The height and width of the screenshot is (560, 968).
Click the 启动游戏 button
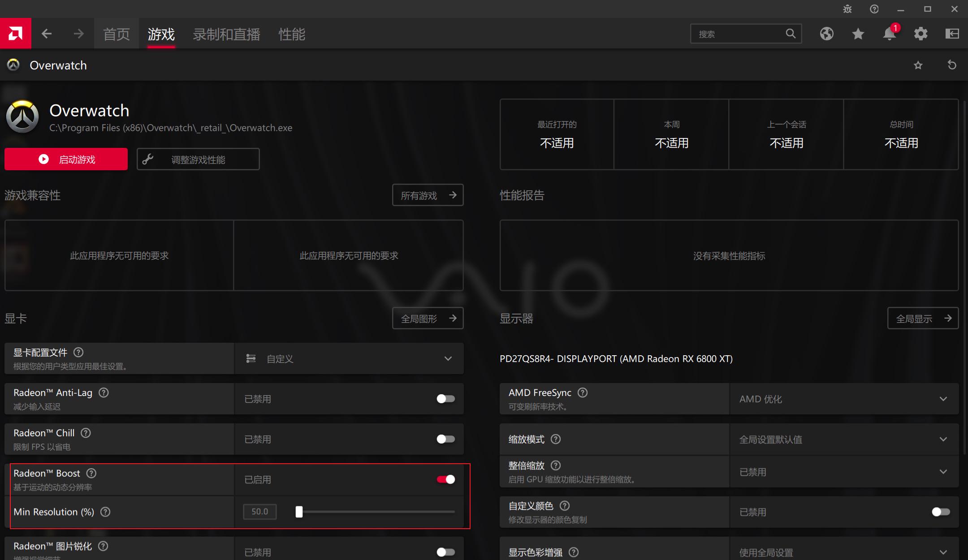pyautogui.click(x=66, y=159)
